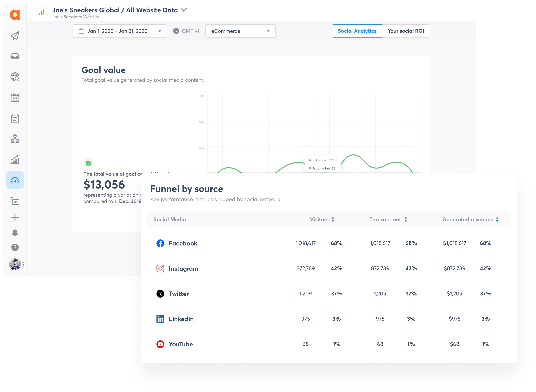Select the Reports notepad icon
This screenshot has width=536, height=392.
(x=15, y=118)
